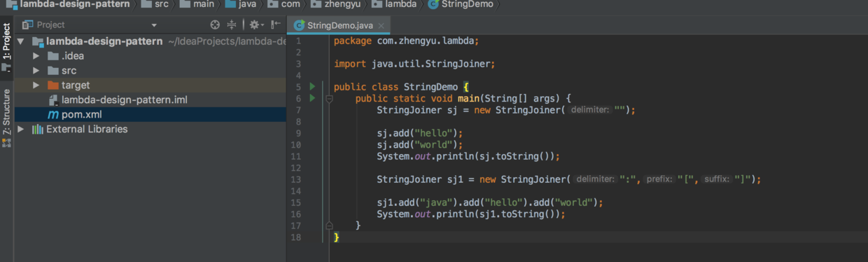
Task: Click System.out.println(sj1.toString()) line
Action: coord(470,214)
